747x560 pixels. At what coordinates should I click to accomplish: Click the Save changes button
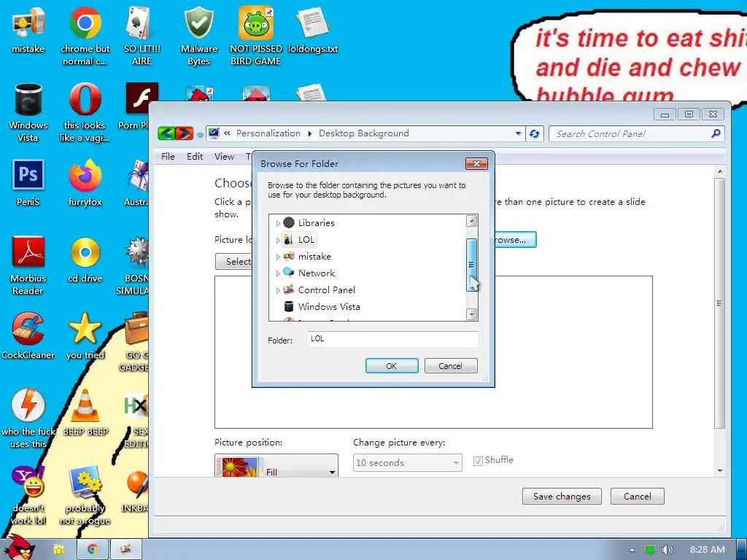pyautogui.click(x=562, y=496)
